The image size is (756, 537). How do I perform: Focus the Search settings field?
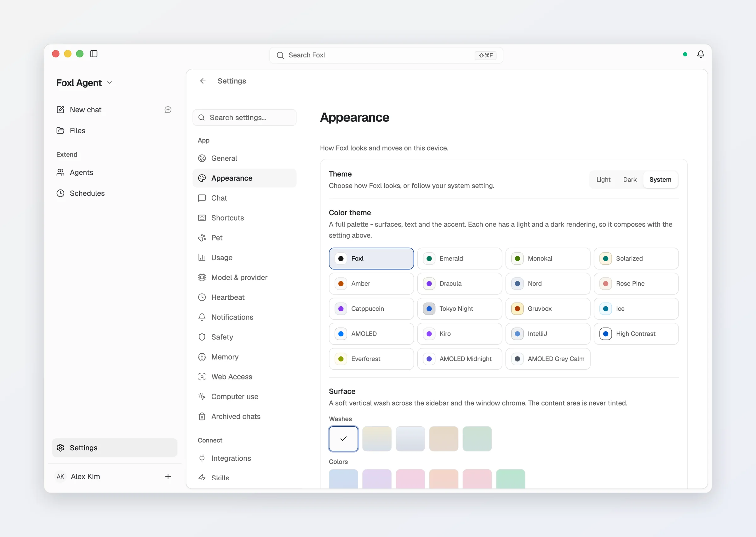[244, 118]
